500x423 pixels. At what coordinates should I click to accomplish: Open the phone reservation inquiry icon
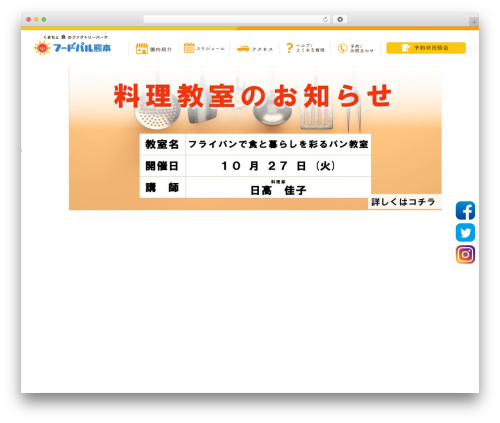(x=342, y=49)
